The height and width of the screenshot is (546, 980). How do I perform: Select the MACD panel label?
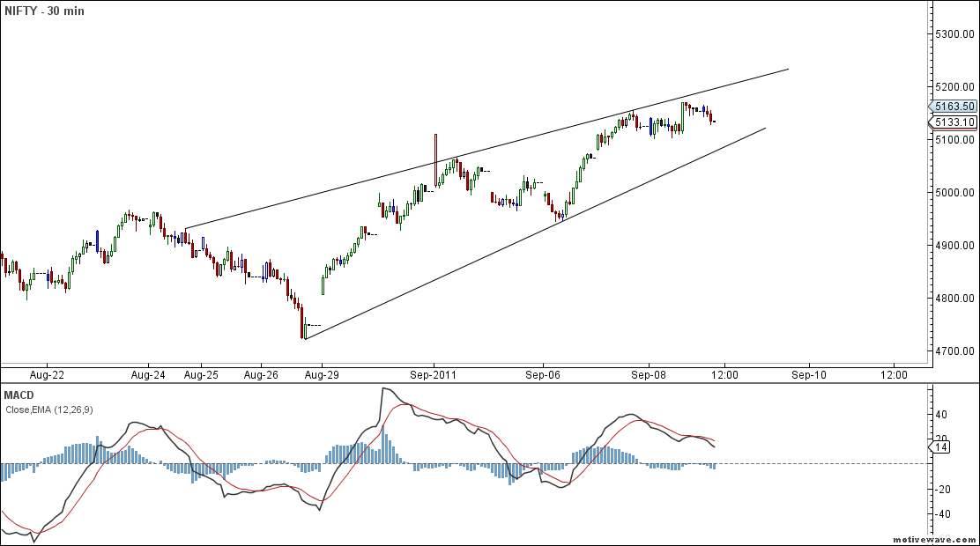[x=19, y=395]
